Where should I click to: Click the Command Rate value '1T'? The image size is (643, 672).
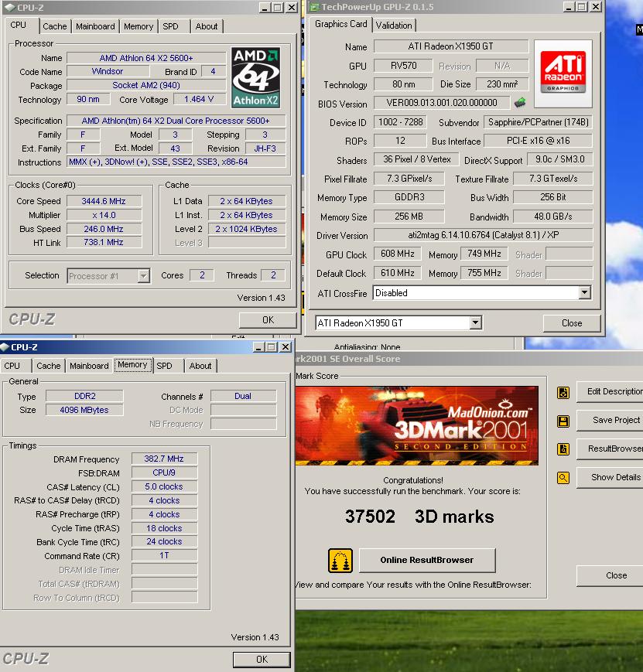(164, 555)
